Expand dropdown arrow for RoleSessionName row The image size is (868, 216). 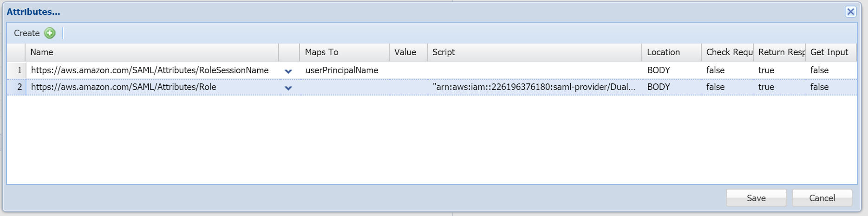pyautogui.click(x=288, y=71)
